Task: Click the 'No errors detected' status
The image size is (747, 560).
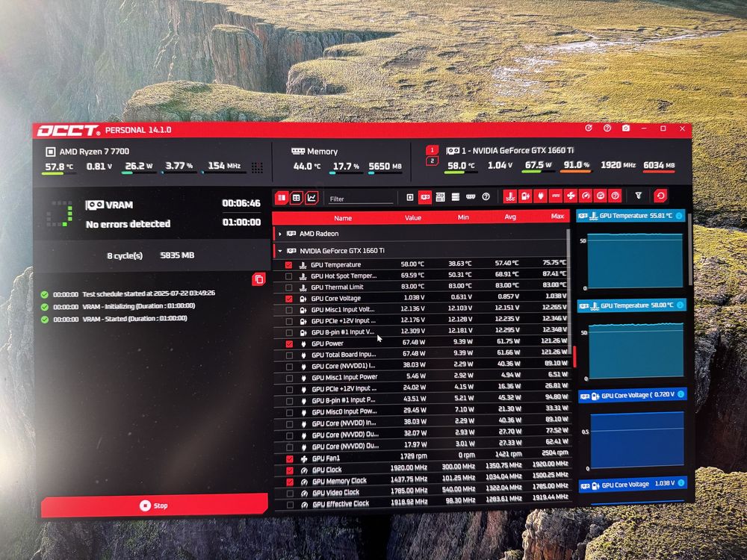Action: tap(128, 224)
